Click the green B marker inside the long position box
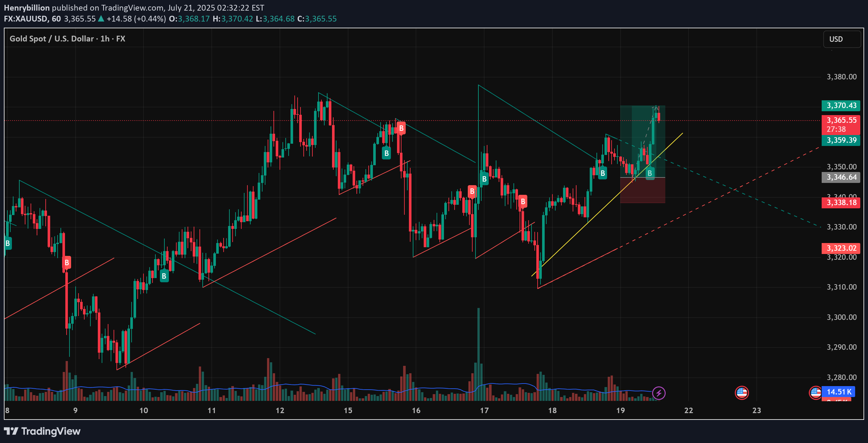Screen dimensions: 868x443 (650, 173)
